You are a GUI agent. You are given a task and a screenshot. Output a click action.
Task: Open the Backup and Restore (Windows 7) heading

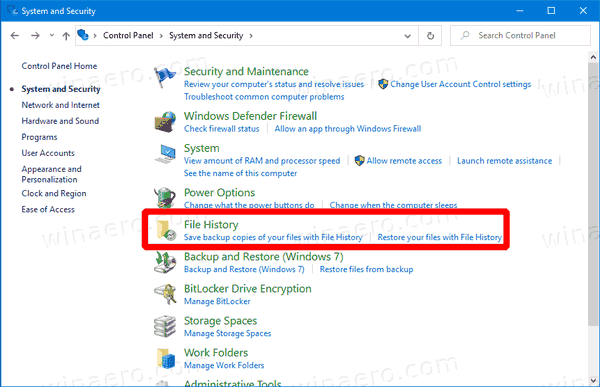point(264,256)
